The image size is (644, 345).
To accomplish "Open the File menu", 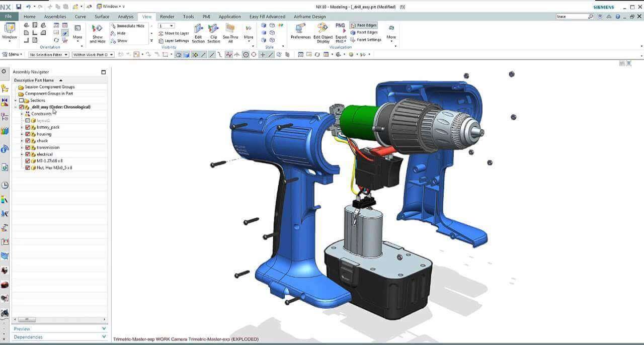I will pos(8,17).
